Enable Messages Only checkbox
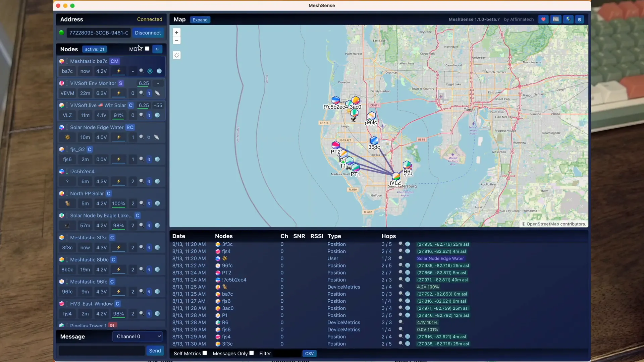Viewport: 644px width, 362px height. [x=252, y=353]
